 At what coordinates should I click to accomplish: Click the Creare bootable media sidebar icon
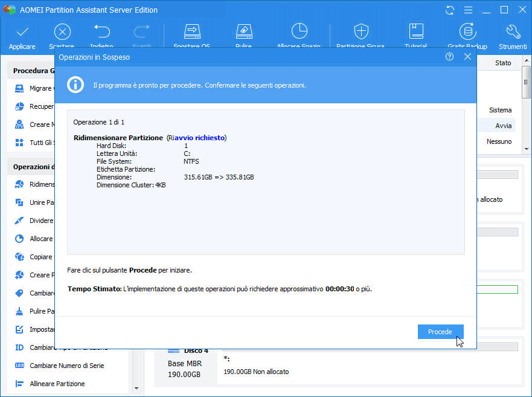point(19,124)
